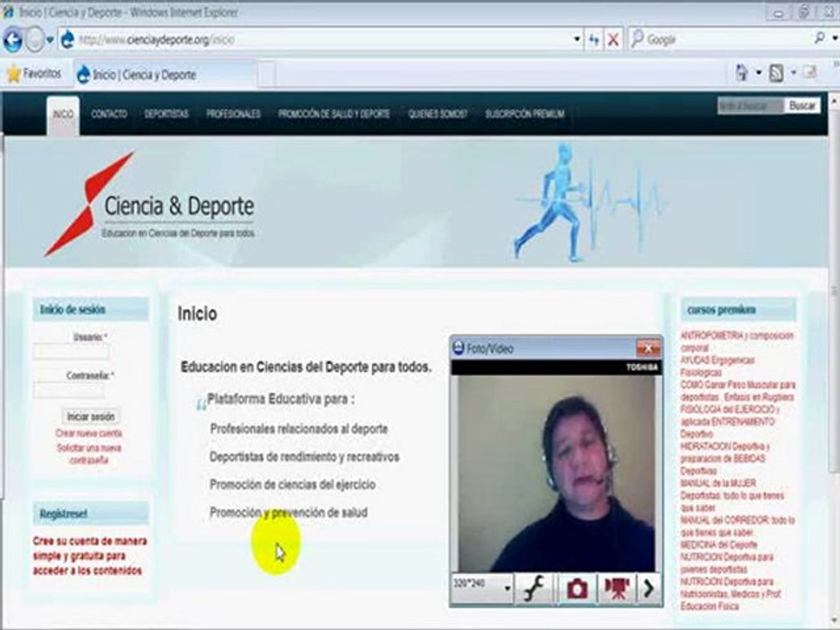Open the SUSCRIPCIÓN PREMIUM menu item
Screen dimensions: 840x630
(525, 114)
